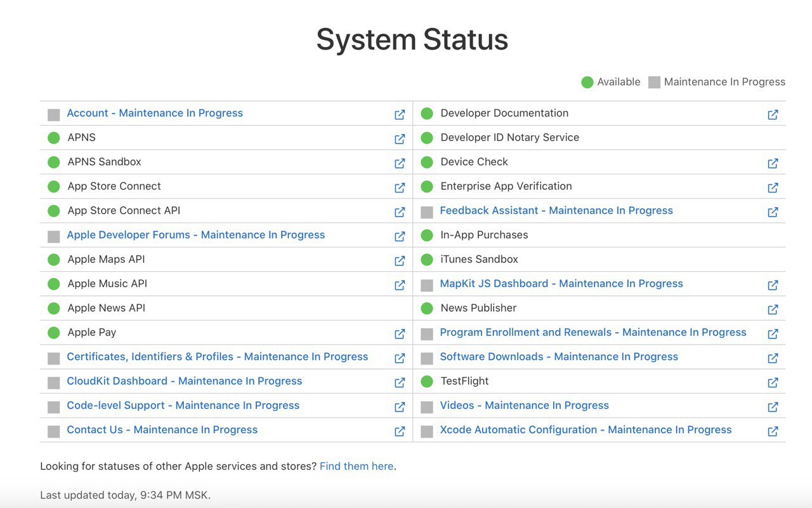Click the green Available legend dot
Screen dimensions: 812x508
[587, 82]
